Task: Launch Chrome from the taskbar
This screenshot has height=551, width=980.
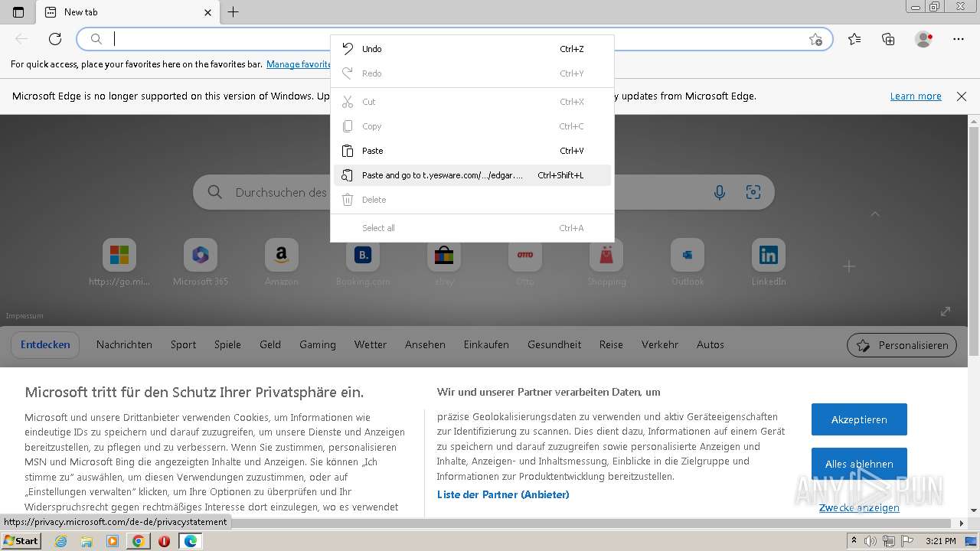Action: tap(138, 541)
